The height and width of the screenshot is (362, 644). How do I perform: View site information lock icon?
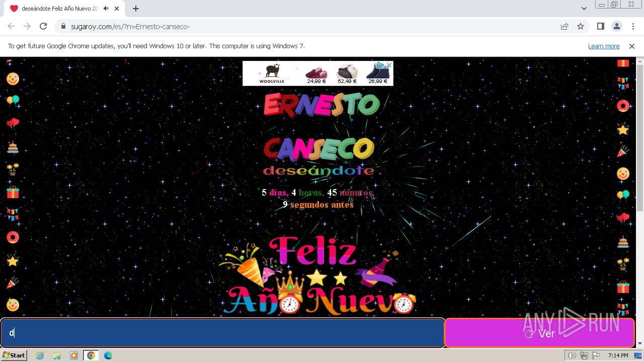(63, 27)
